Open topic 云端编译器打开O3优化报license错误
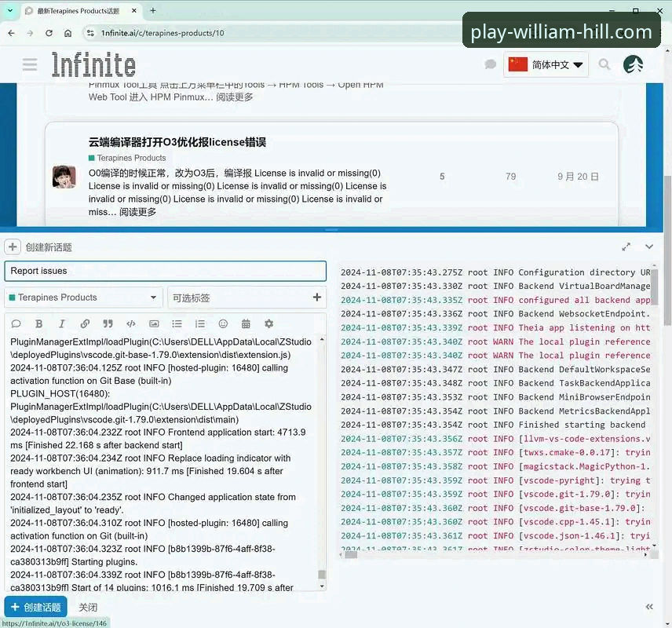The height and width of the screenshot is (628, 672). coord(177,142)
